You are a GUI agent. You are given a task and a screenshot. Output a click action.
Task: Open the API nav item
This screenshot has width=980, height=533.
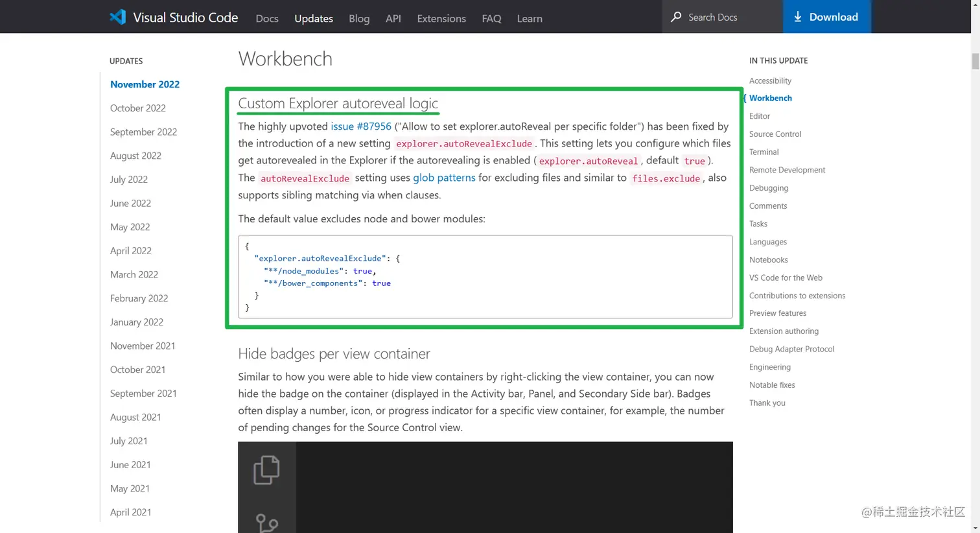click(x=393, y=18)
